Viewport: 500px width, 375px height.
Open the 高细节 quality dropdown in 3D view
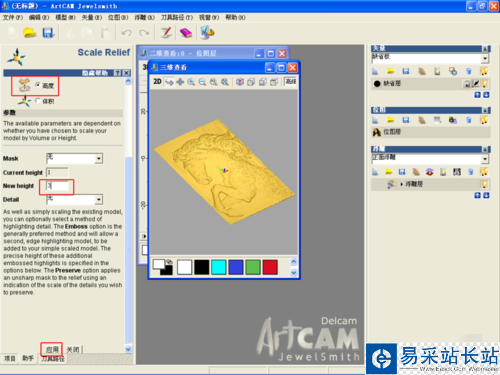click(x=291, y=82)
